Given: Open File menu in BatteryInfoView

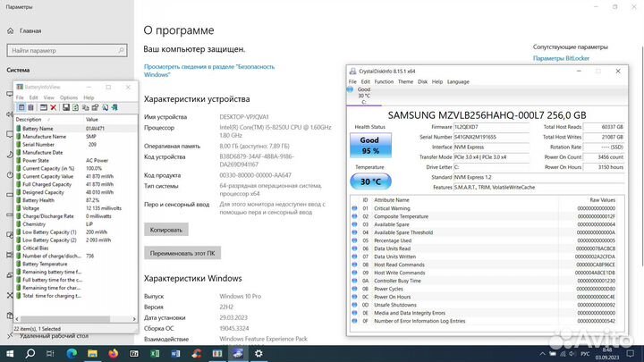Looking at the screenshot, I should click(x=20, y=97).
